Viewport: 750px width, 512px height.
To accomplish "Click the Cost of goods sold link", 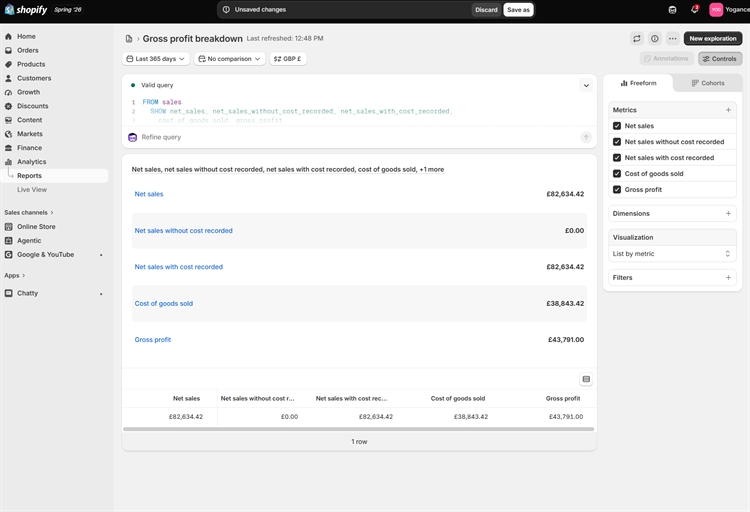I will 164,303.
